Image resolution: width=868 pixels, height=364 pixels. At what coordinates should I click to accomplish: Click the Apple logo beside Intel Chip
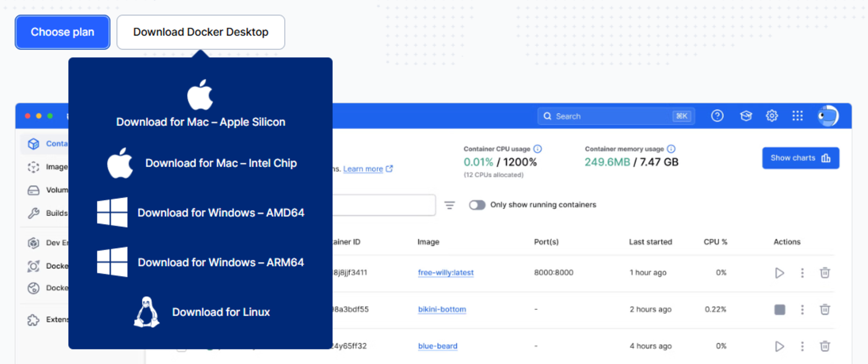click(x=120, y=163)
